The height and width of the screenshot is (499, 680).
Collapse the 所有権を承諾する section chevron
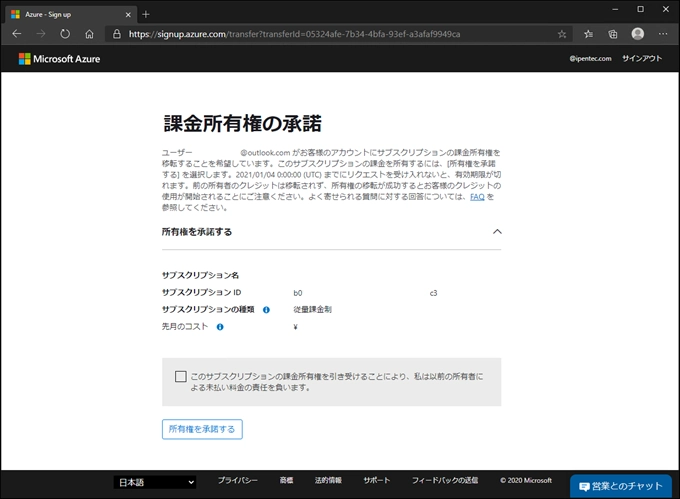pos(497,232)
